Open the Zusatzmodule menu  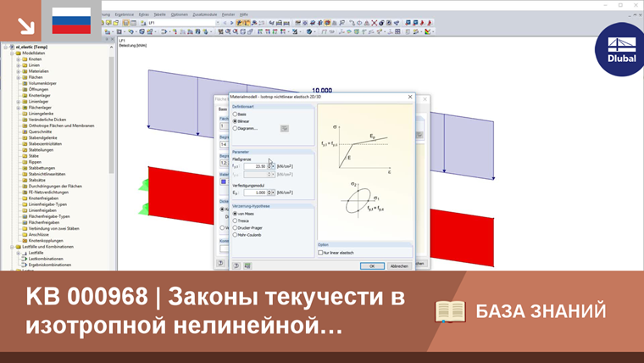[x=204, y=14]
